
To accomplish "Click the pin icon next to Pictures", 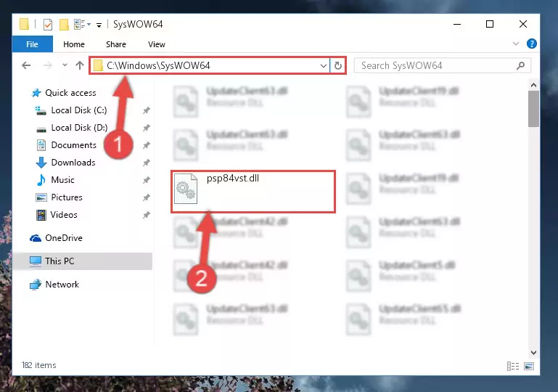I will point(147,197).
